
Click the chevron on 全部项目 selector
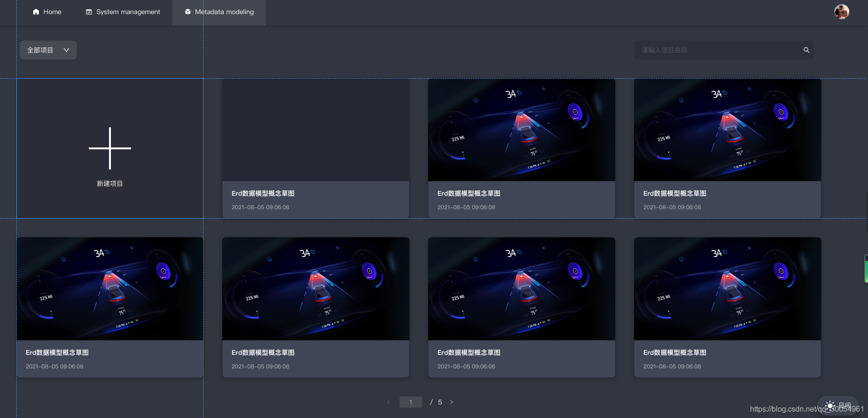coord(66,50)
